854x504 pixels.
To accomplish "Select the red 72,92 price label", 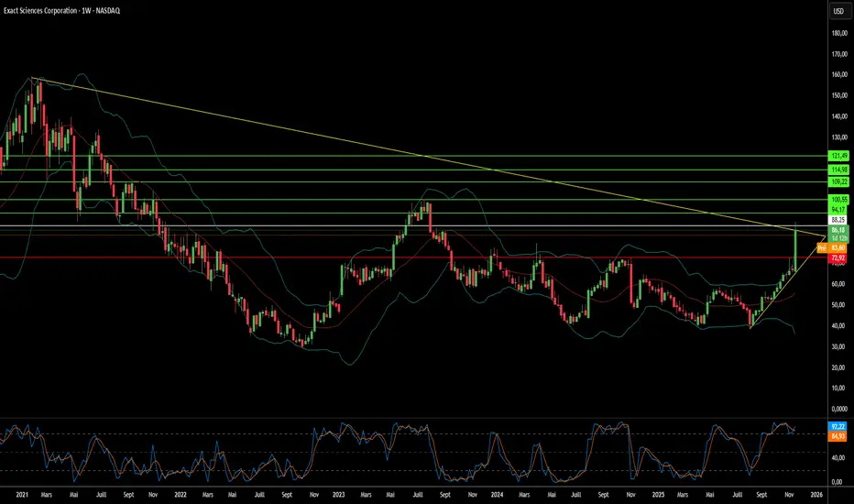I will click(838, 258).
